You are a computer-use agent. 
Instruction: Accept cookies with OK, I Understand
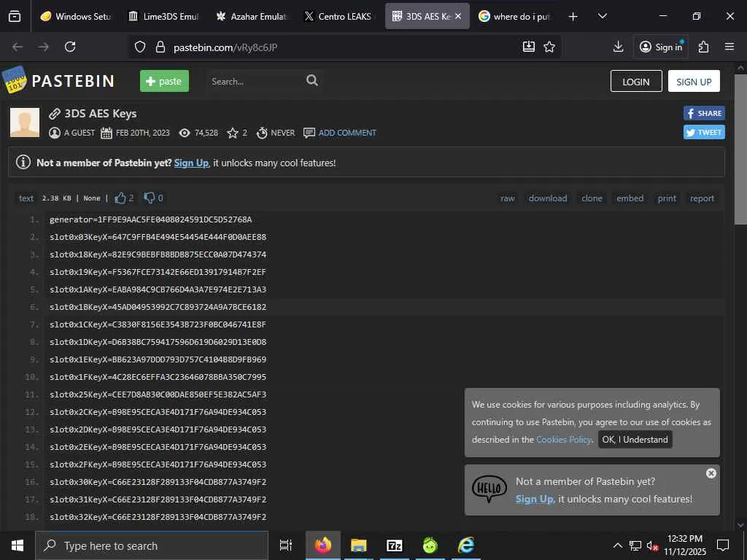(x=635, y=440)
